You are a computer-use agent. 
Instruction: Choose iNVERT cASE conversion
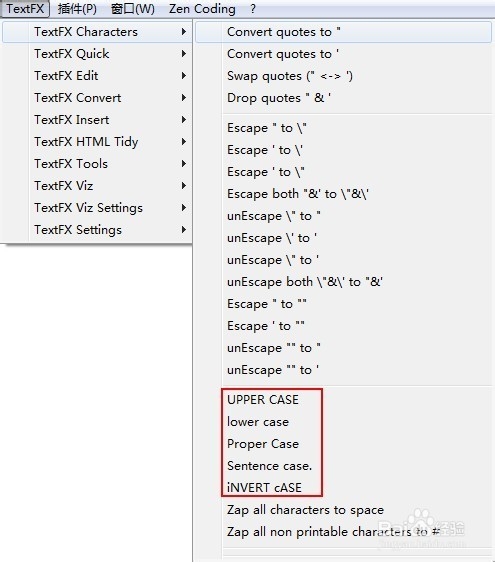(x=344, y=488)
